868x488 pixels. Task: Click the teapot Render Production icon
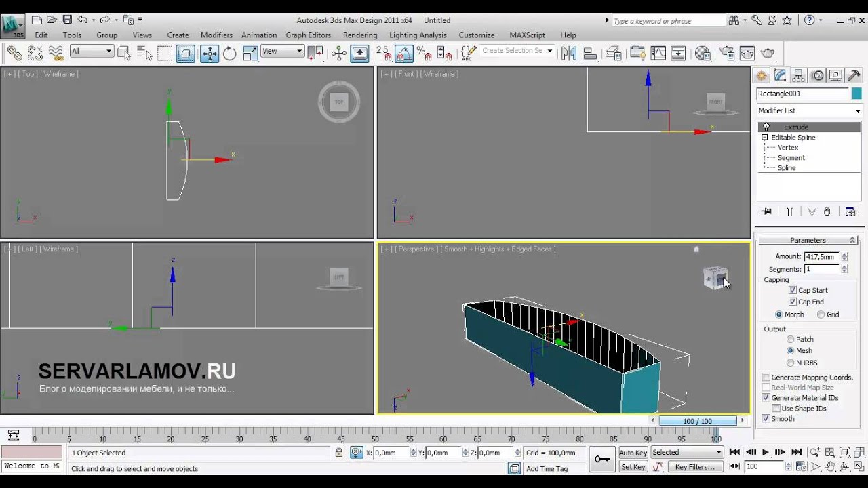coord(768,53)
